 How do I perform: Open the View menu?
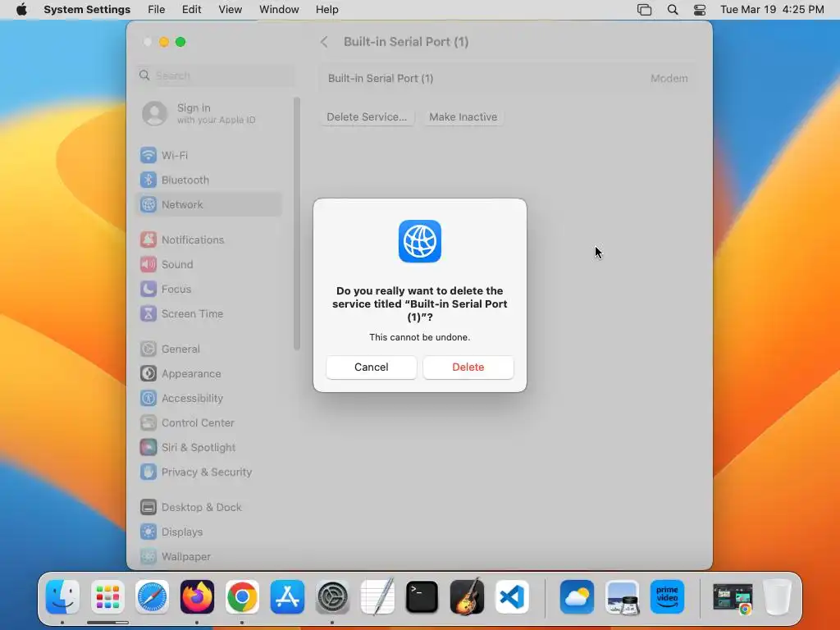click(x=230, y=10)
